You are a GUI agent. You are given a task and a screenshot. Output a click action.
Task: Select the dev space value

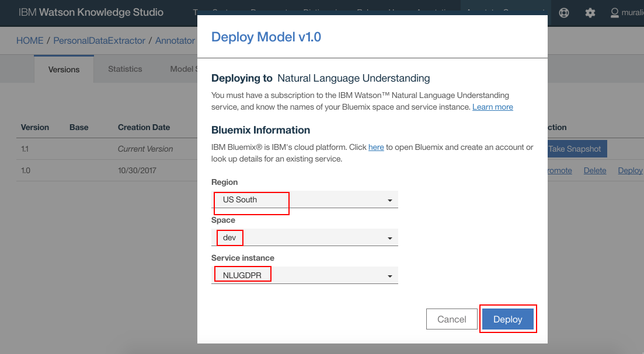tap(229, 237)
